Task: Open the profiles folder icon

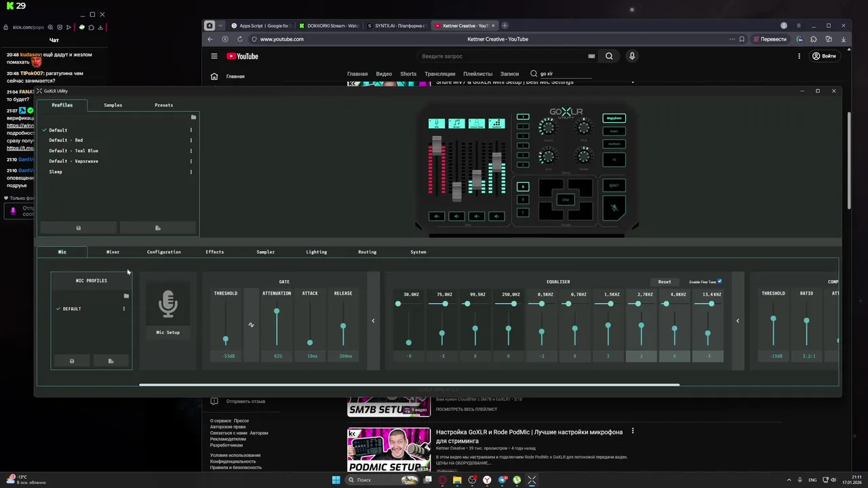Action: click(193, 117)
